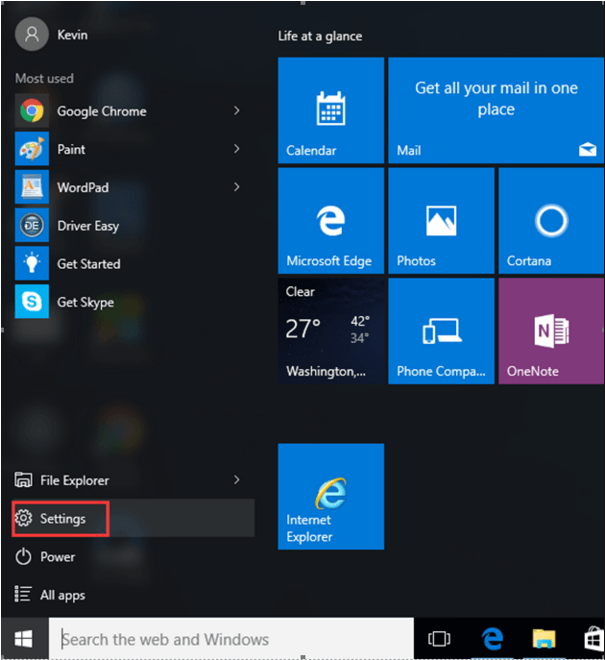Open Google Chrome from Most used
Screen dimensions: 605x660
(100, 111)
